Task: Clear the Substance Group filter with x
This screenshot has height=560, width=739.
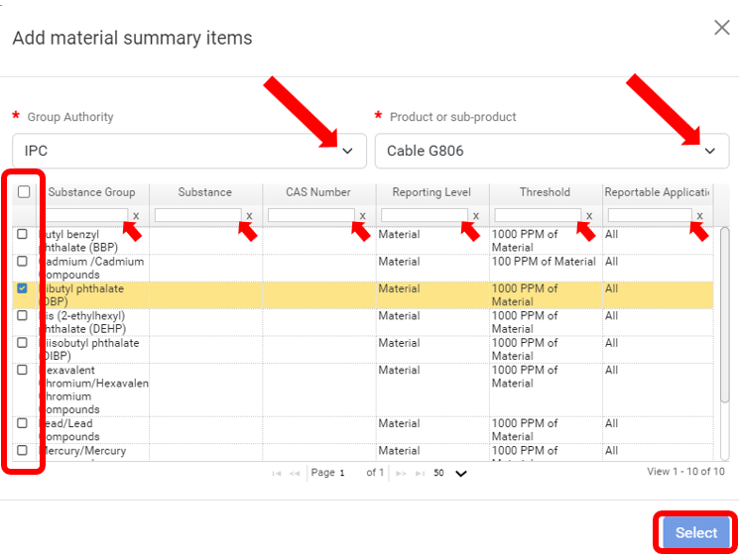Action: click(x=136, y=216)
